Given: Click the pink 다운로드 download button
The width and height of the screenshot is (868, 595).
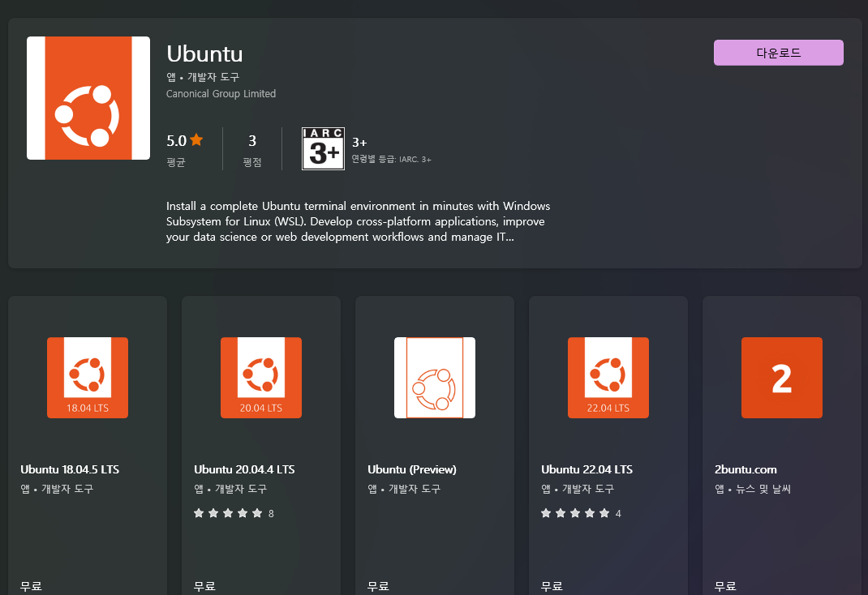Looking at the screenshot, I should click(778, 53).
